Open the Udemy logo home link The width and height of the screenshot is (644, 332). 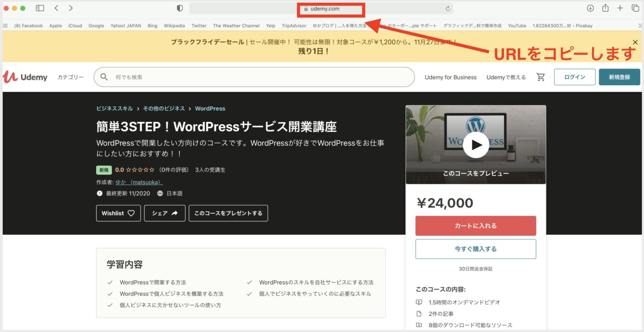[x=25, y=77]
